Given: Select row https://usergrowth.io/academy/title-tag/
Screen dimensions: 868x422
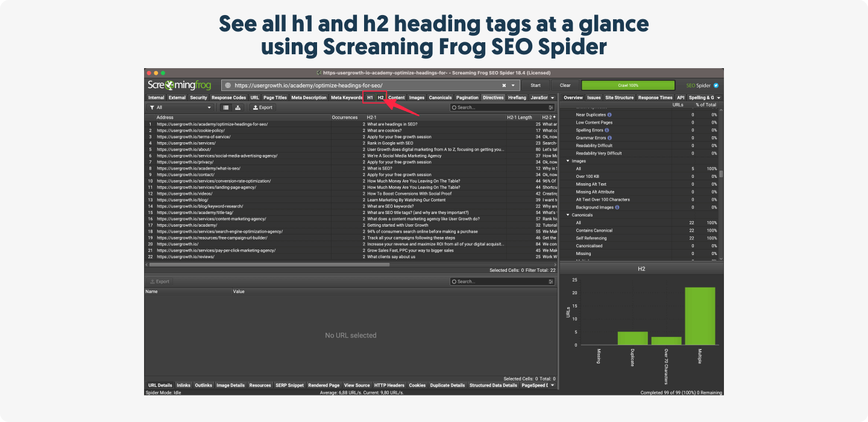Looking at the screenshot, I should [x=351, y=212].
